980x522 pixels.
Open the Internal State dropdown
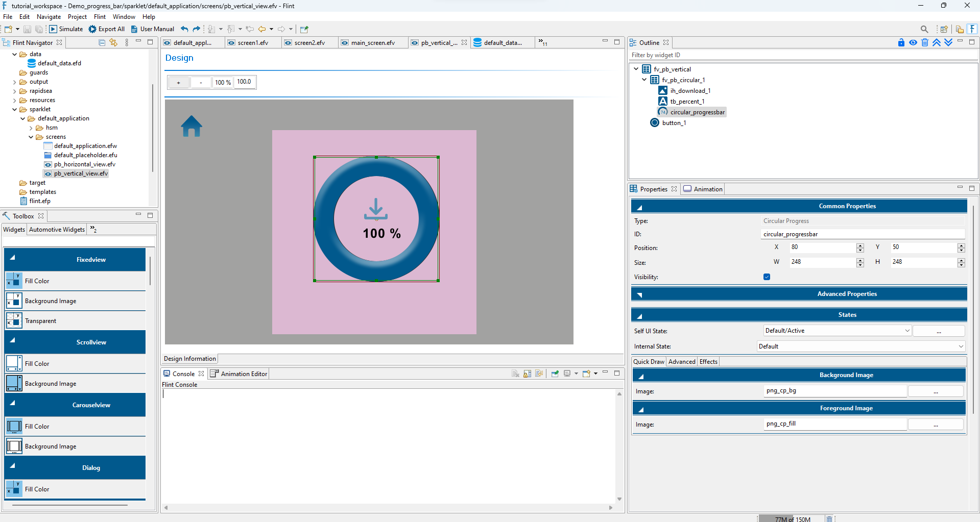960,346
